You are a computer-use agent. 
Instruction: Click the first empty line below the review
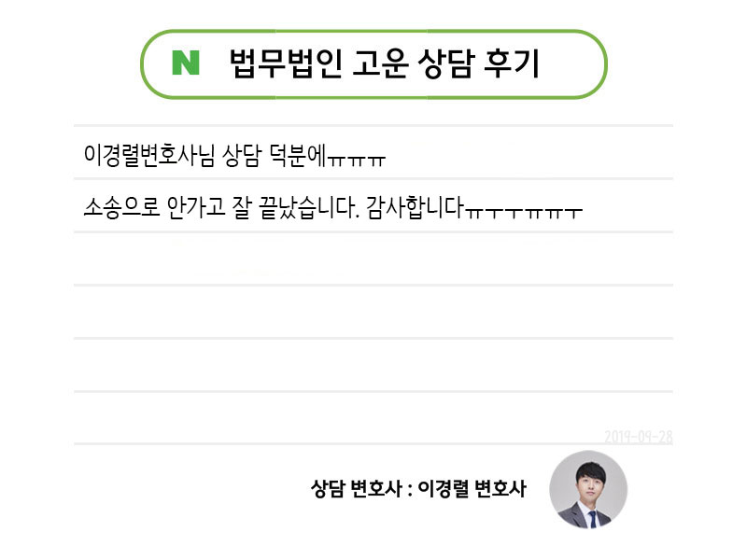[373, 259]
